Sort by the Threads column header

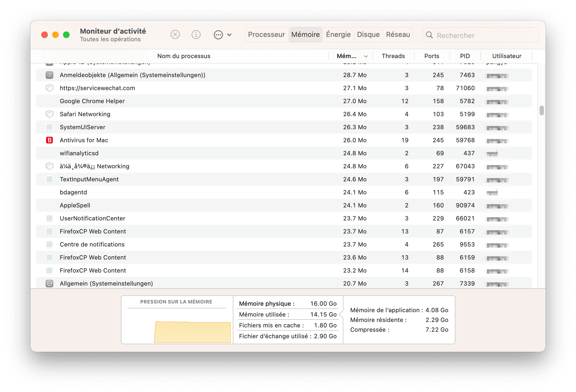(x=393, y=56)
